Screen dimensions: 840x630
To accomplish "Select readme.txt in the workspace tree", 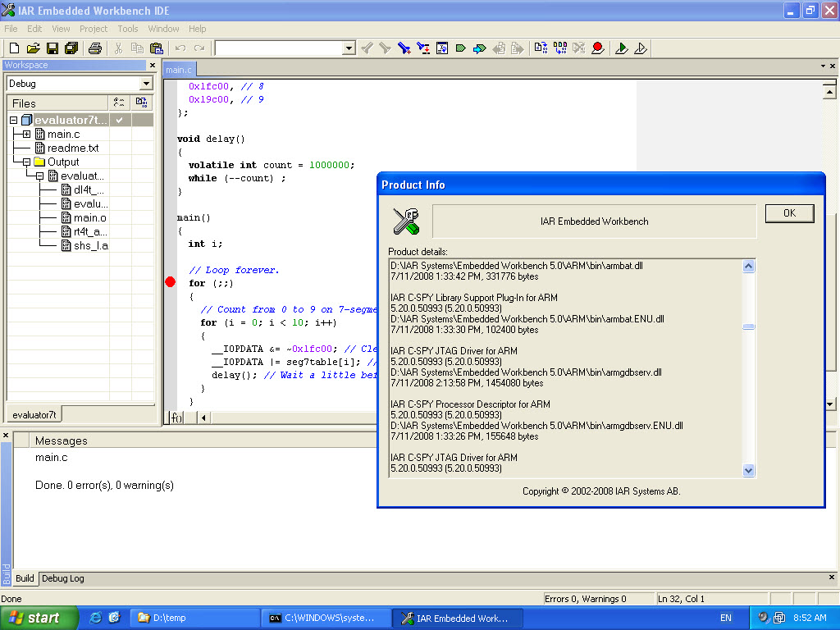I will [x=73, y=148].
